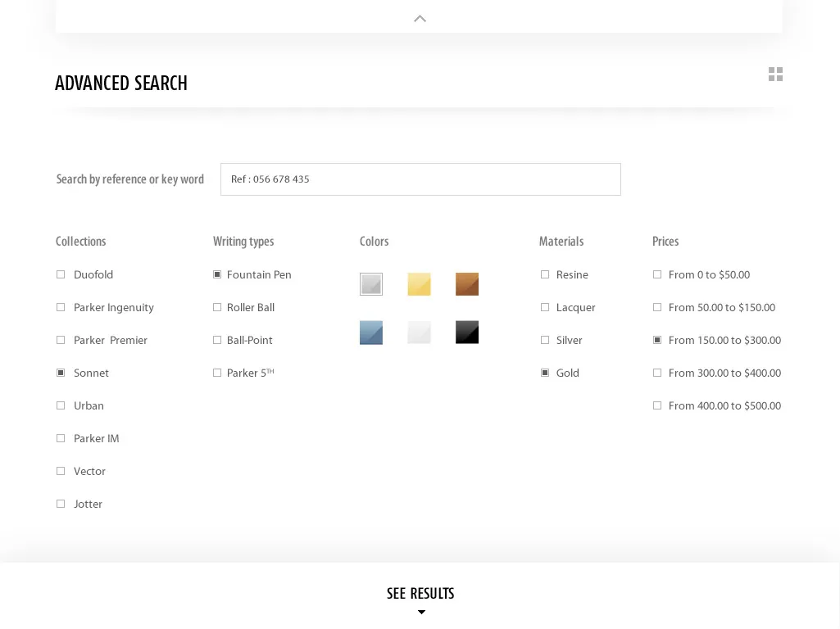This screenshot has height=629, width=840.
Task: Enable price From 400.00 to $500.00
Action: click(657, 405)
